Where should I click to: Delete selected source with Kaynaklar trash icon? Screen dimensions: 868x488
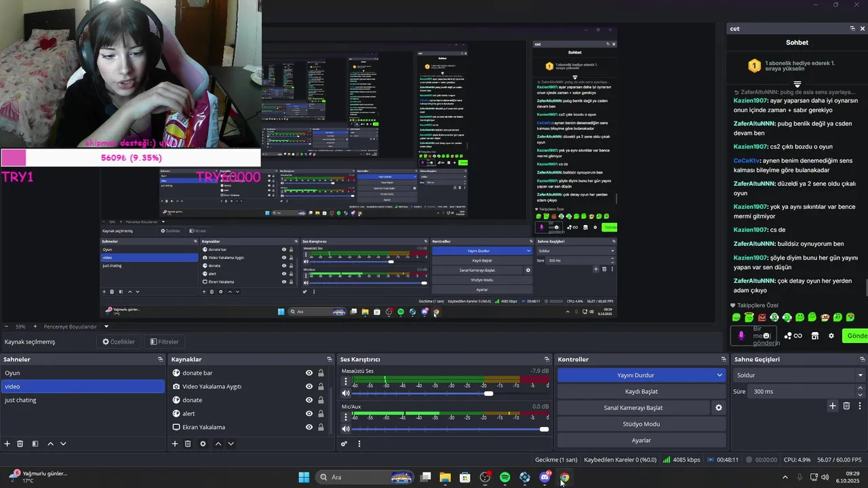click(x=188, y=444)
